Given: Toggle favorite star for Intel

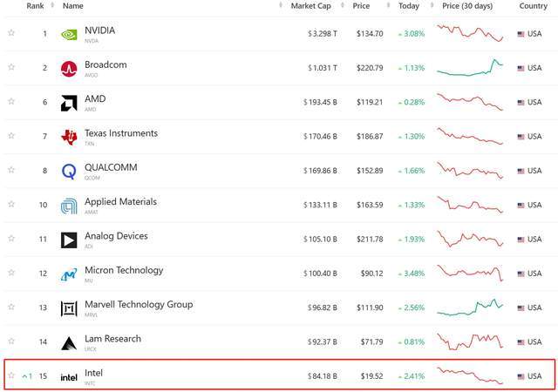Looking at the screenshot, I should (11, 375).
